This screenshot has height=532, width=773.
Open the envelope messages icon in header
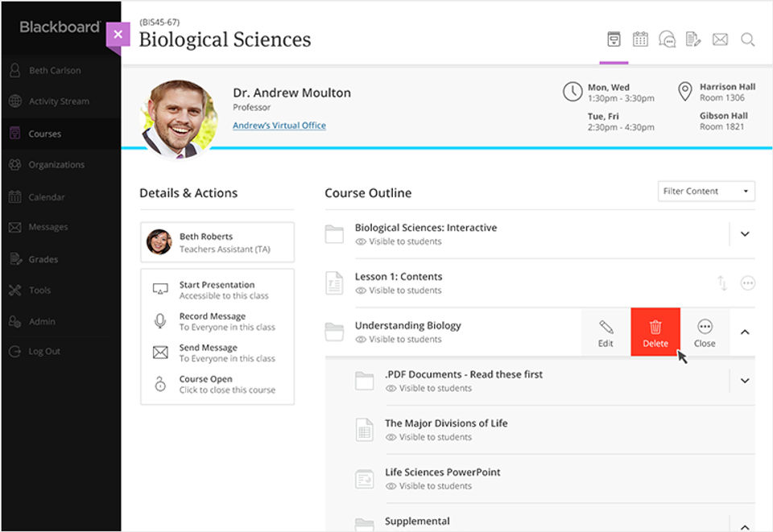[x=720, y=39]
